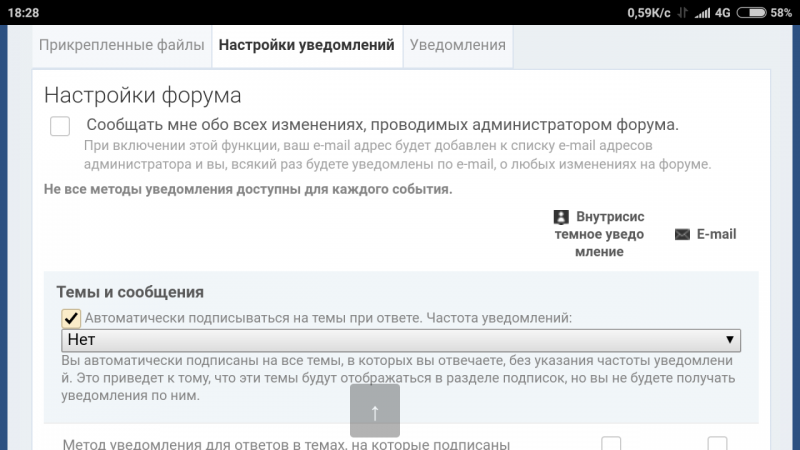Click the signal strength bars icon
800x450 pixels.
tap(703, 13)
